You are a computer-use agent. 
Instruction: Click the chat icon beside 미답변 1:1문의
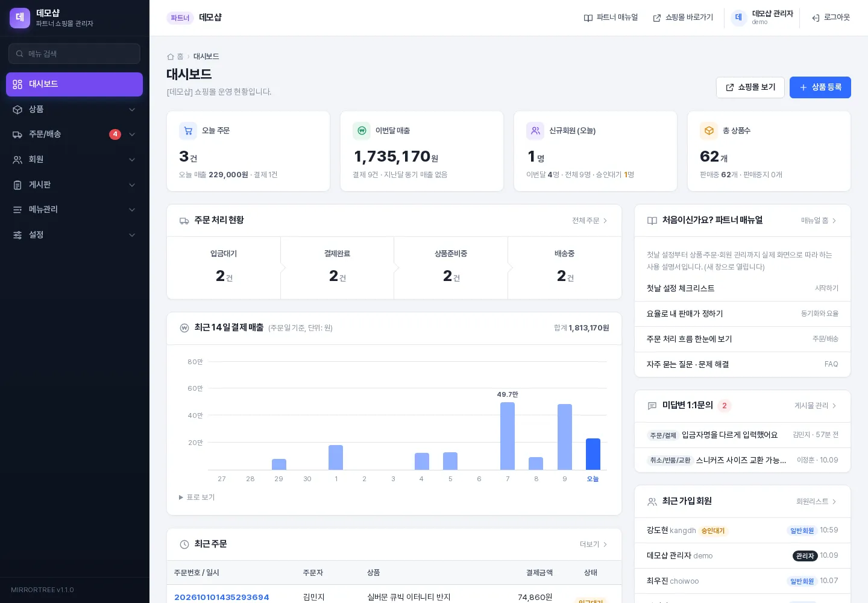click(x=652, y=406)
